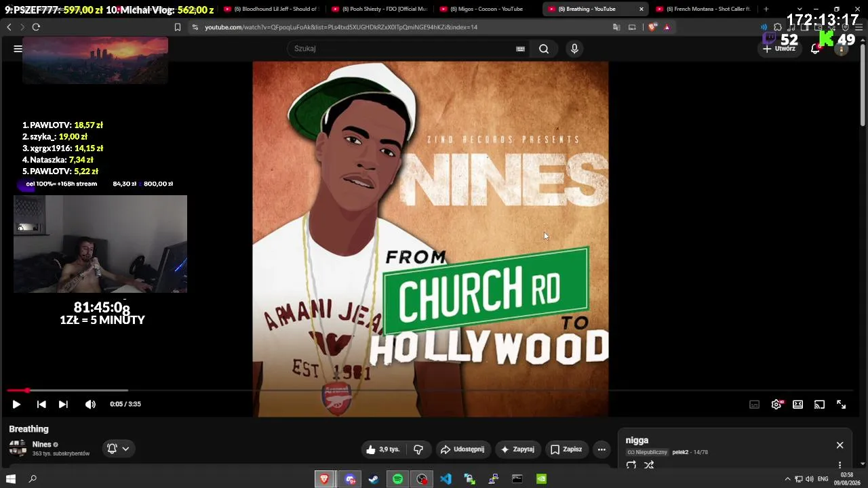The width and height of the screenshot is (868, 488).
Task: Switch to theater mode view
Action: pyautogui.click(x=798, y=404)
